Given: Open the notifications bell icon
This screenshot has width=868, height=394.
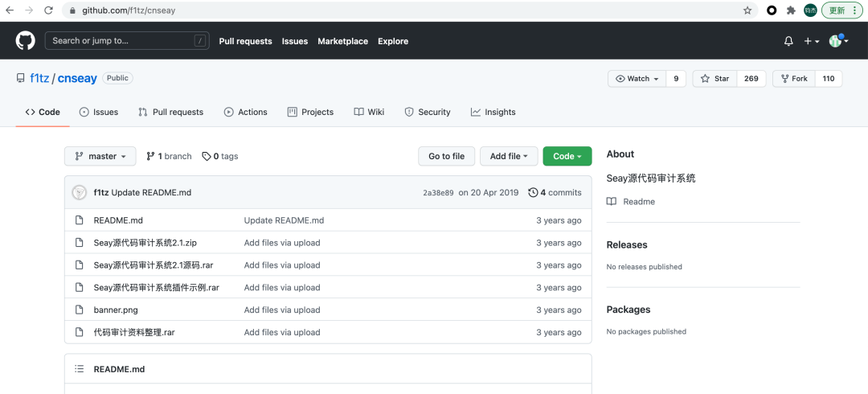Looking at the screenshot, I should point(788,41).
